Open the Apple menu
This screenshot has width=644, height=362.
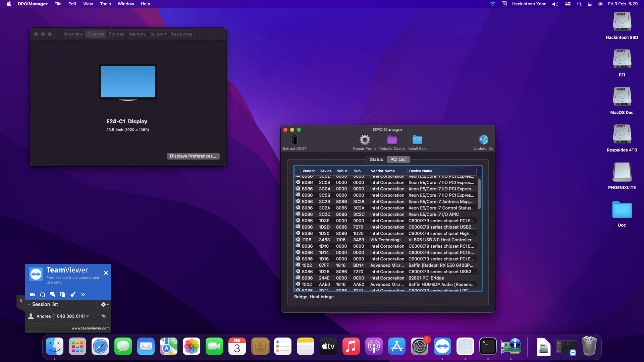point(9,4)
